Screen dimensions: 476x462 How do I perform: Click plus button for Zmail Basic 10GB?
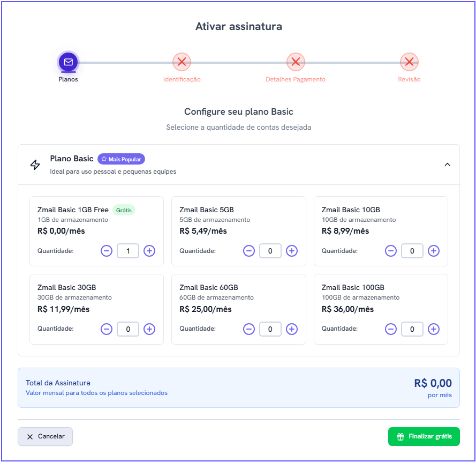[434, 251]
